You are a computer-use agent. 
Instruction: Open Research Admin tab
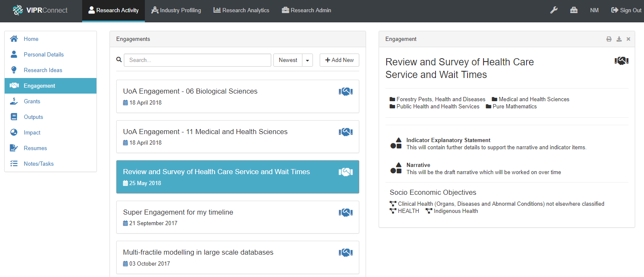306,10
